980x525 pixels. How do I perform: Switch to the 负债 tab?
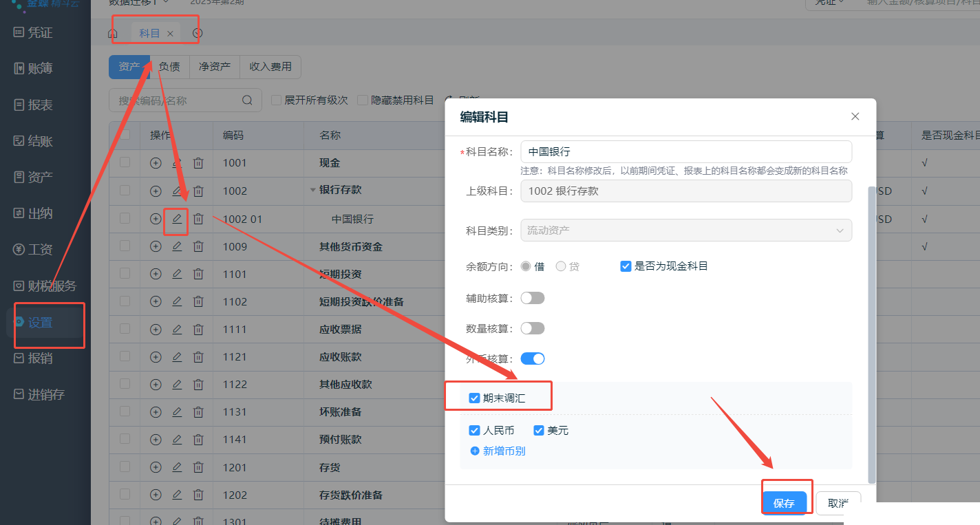pyautogui.click(x=169, y=67)
